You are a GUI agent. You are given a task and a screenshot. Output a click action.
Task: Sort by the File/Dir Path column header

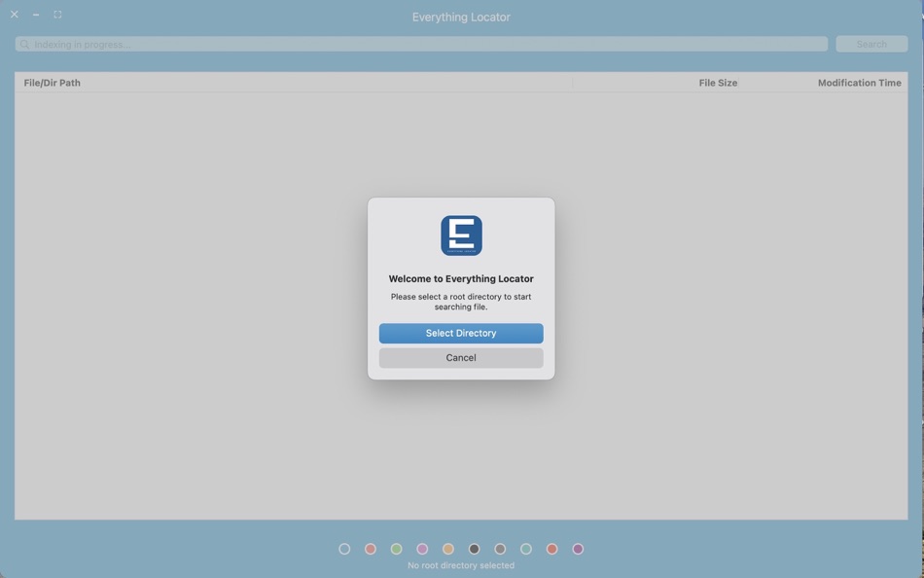[51, 83]
